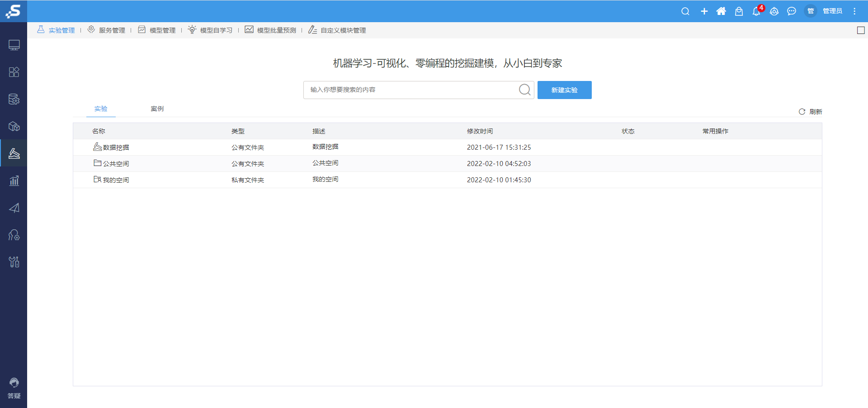Open the paper plane publish sidebar icon
868x408 pixels.
(14, 208)
